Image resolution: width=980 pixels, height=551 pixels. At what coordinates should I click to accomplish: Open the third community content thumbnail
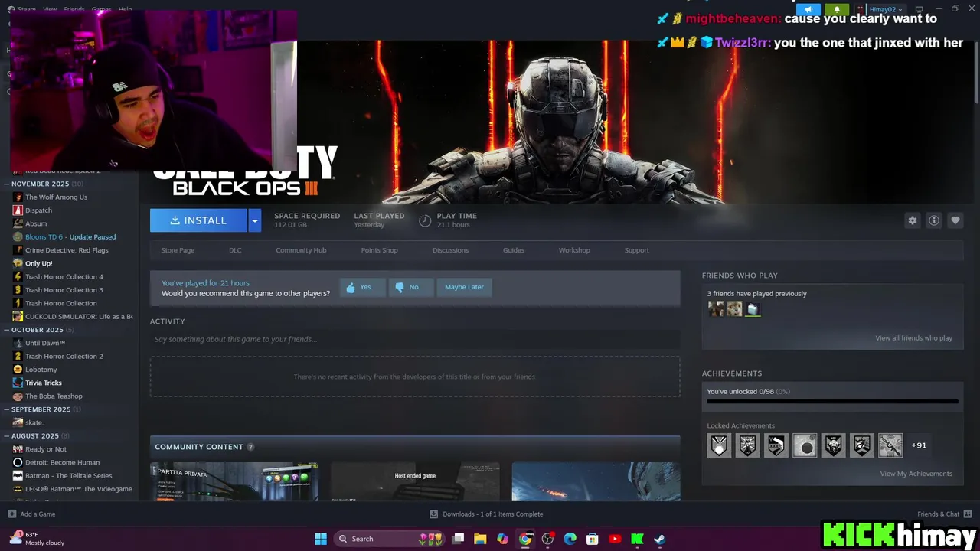tap(596, 481)
